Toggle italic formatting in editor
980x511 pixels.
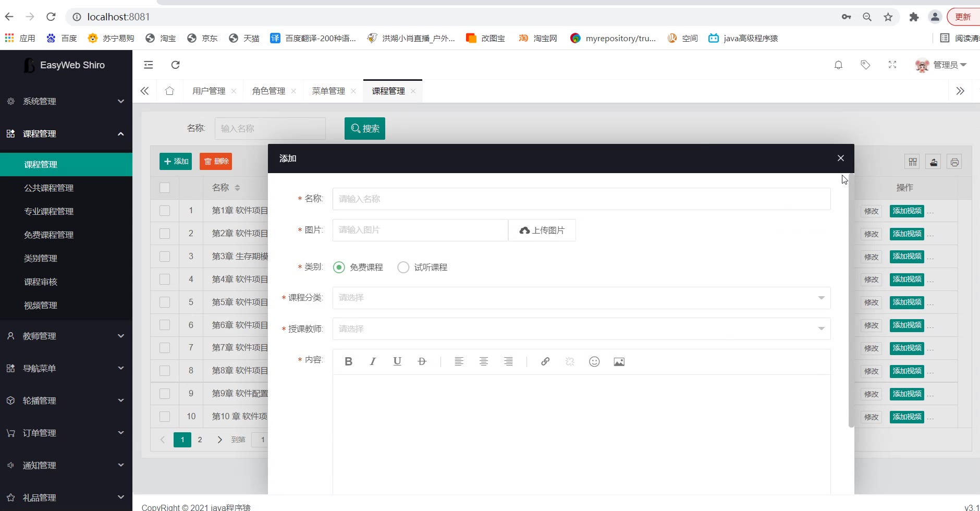click(373, 361)
